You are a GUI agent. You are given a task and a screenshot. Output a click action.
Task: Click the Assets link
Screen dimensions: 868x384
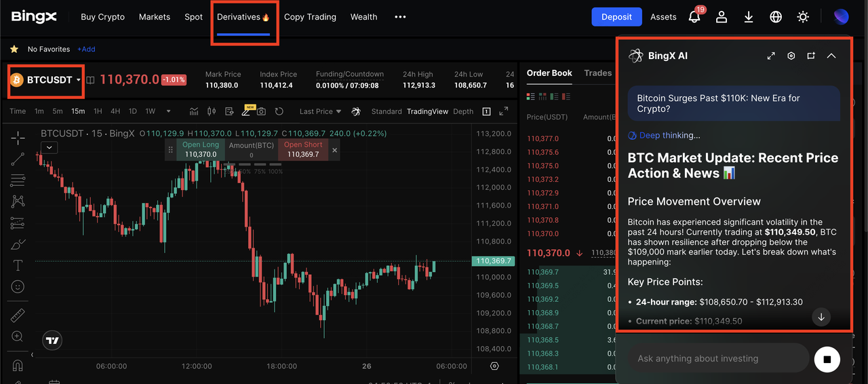(x=663, y=17)
